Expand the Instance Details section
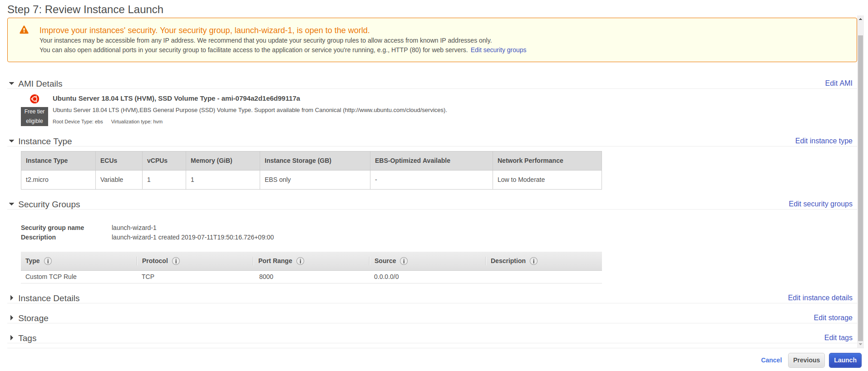 coord(11,298)
